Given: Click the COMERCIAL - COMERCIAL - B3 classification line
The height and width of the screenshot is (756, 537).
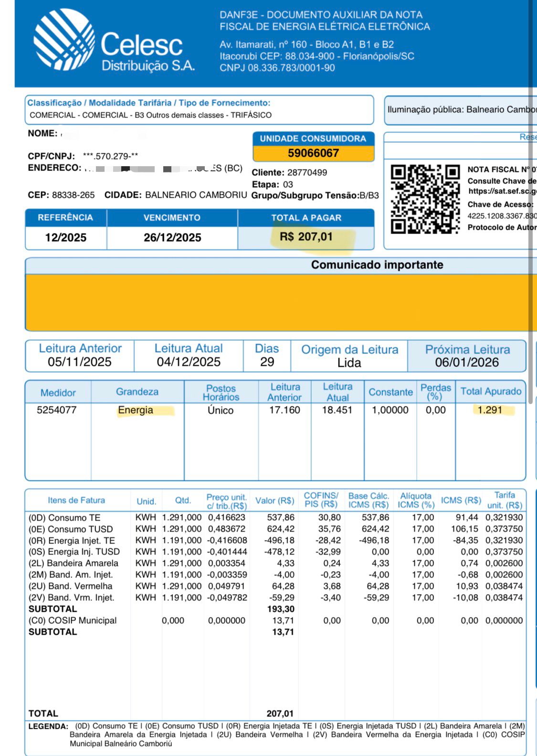Looking at the screenshot, I should (x=150, y=115).
